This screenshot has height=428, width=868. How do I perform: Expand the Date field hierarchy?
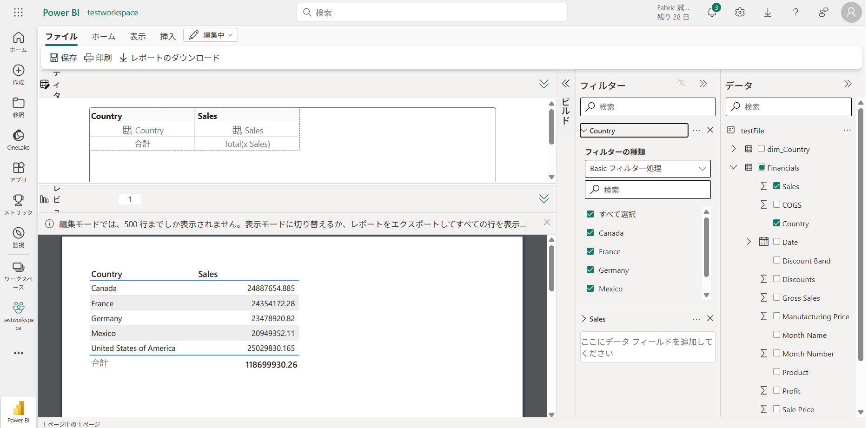click(749, 242)
